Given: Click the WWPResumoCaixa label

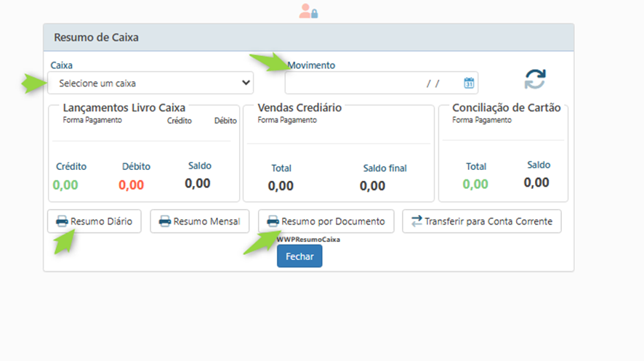Looking at the screenshot, I should (x=308, y=239).
